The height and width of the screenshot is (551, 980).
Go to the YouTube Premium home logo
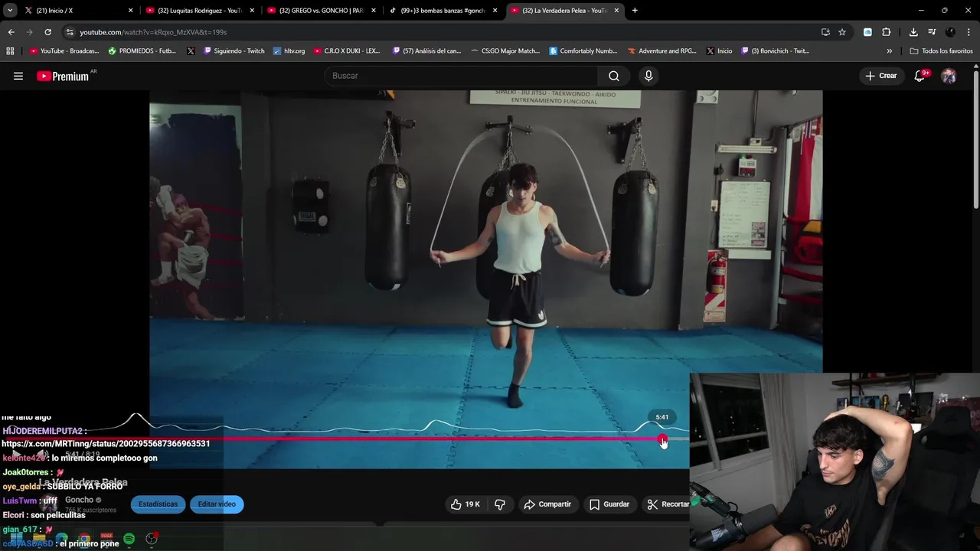pyautogui.click(x=63, y=76)
